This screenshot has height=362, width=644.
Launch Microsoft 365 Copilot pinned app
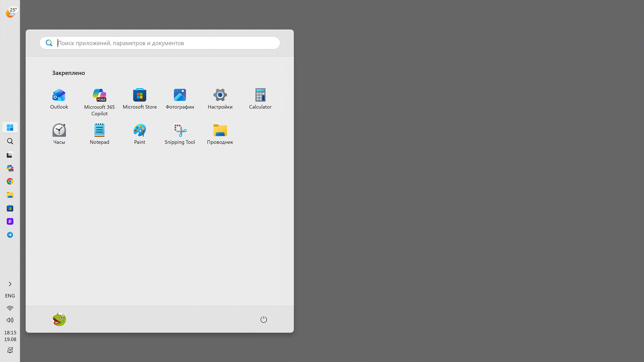tap(99, 102)
